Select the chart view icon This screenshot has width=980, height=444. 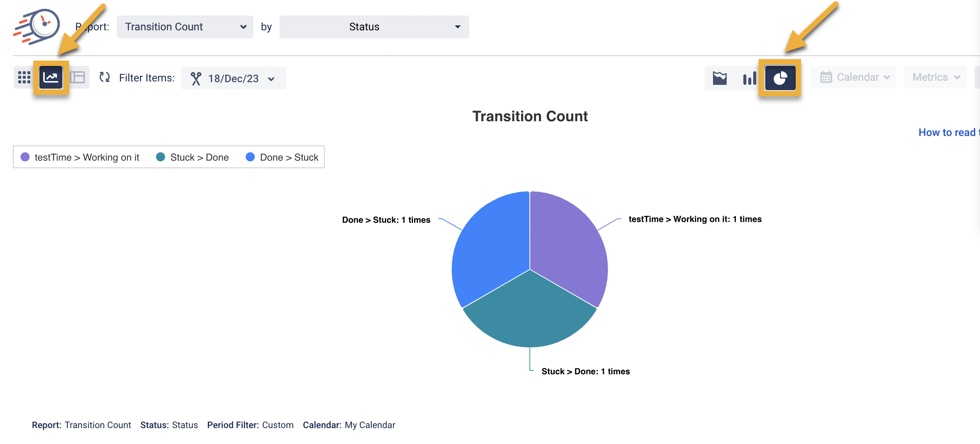click(x=50, y=78)
